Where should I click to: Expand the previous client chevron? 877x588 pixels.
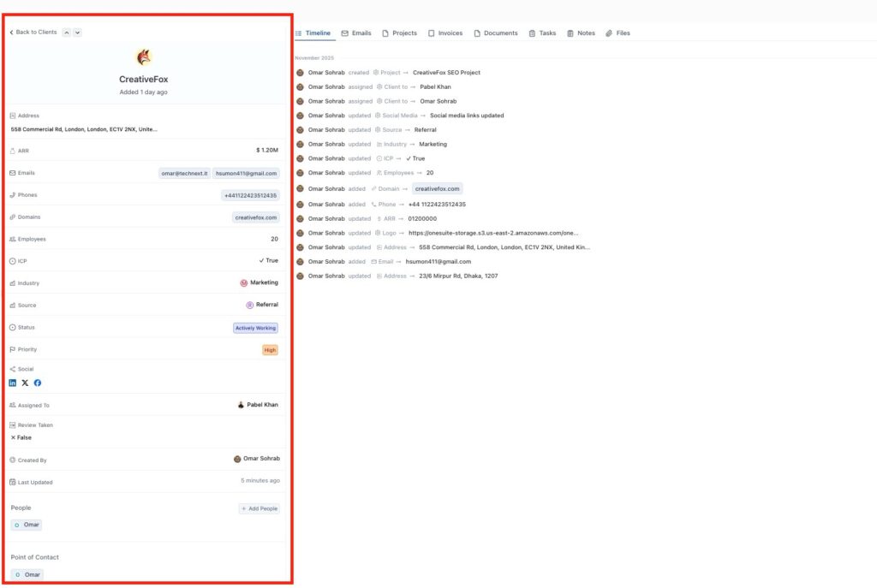coord(66,32)
